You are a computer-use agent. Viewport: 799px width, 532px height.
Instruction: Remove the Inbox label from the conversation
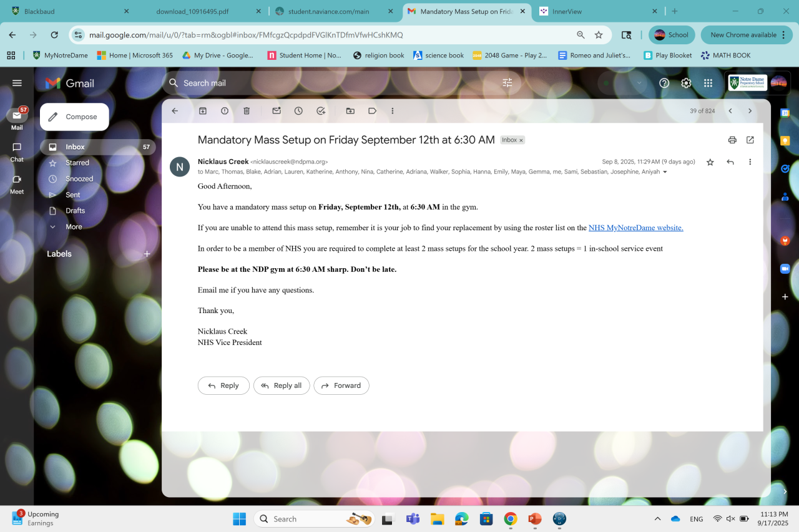pos(521,140)
